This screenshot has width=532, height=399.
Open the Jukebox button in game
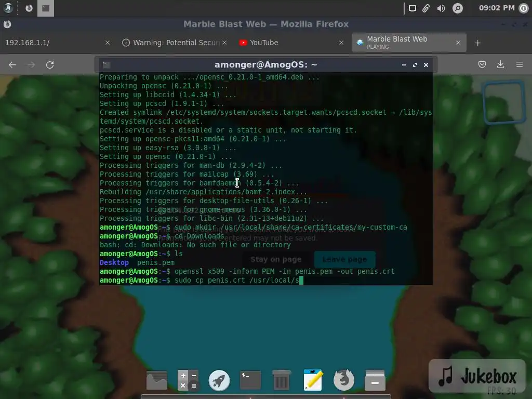click(477, 376)
